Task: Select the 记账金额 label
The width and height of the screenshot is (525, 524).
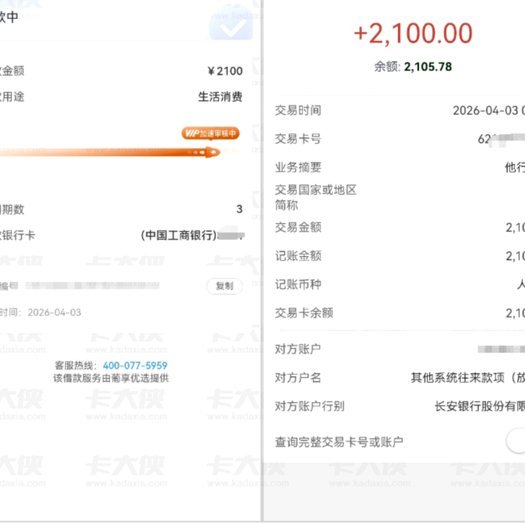Action: (x=298, y=256)
